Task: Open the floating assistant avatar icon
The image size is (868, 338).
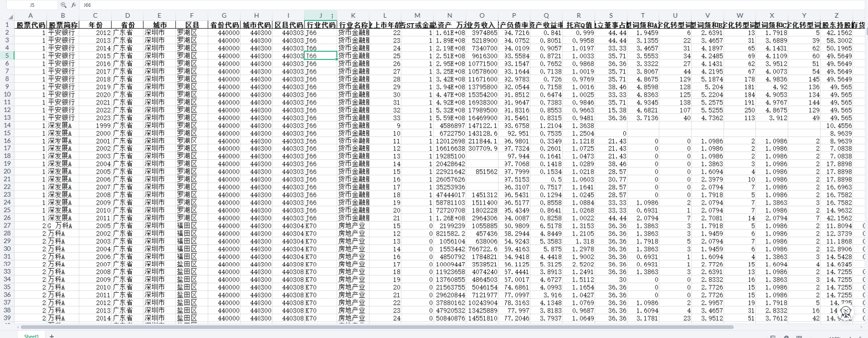Action: tap(846, 311)
